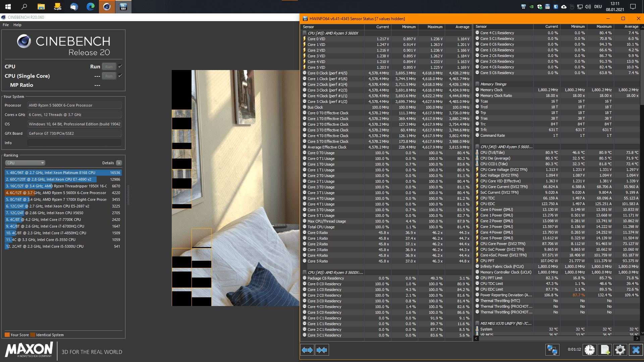
Task: Click left panel Maximum column header
Action: [x=431, y=27]
